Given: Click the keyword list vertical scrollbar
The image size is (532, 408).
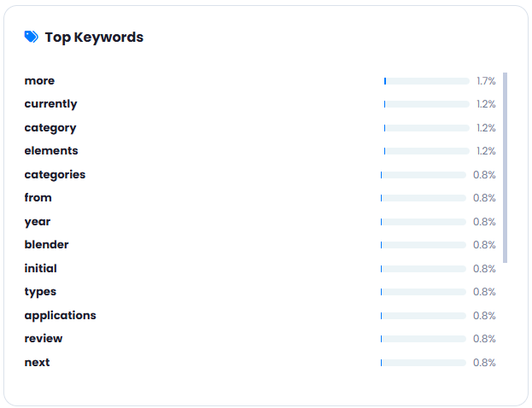Looking at the screenshot, I should point(506,167).
